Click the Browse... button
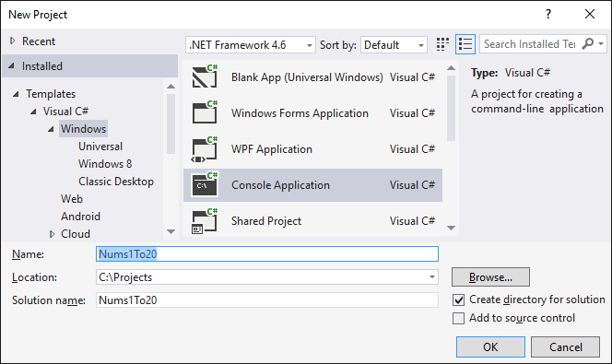Screen dimensions: 612x364 490,277
